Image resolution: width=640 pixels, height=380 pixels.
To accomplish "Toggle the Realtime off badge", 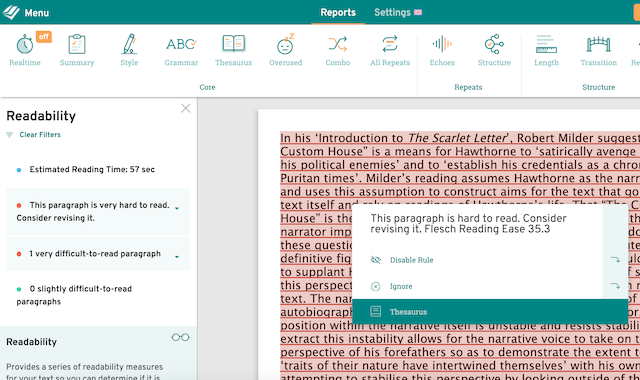I will pyautogui.click(x=44, y=37).
